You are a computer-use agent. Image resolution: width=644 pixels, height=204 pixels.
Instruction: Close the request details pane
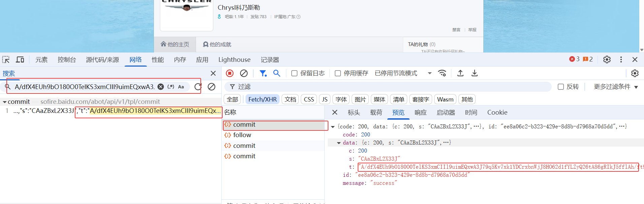[x=334, y=113]
